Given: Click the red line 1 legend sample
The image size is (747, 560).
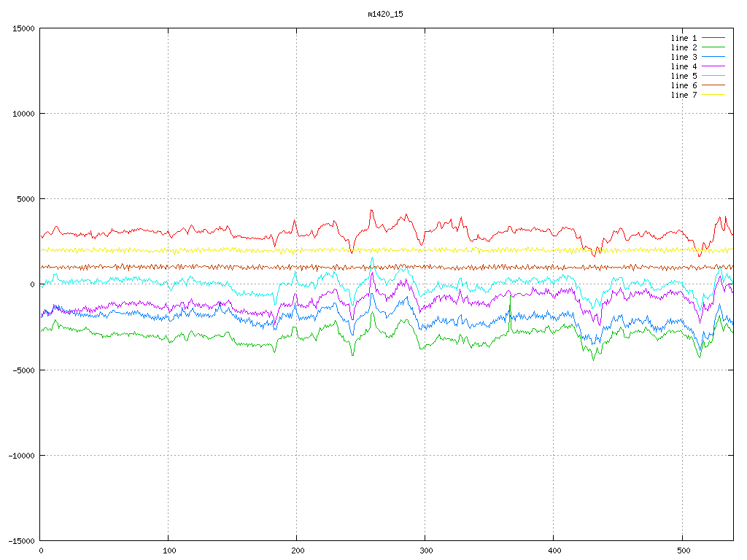Looking at the screenshot, I should (713, 38).
